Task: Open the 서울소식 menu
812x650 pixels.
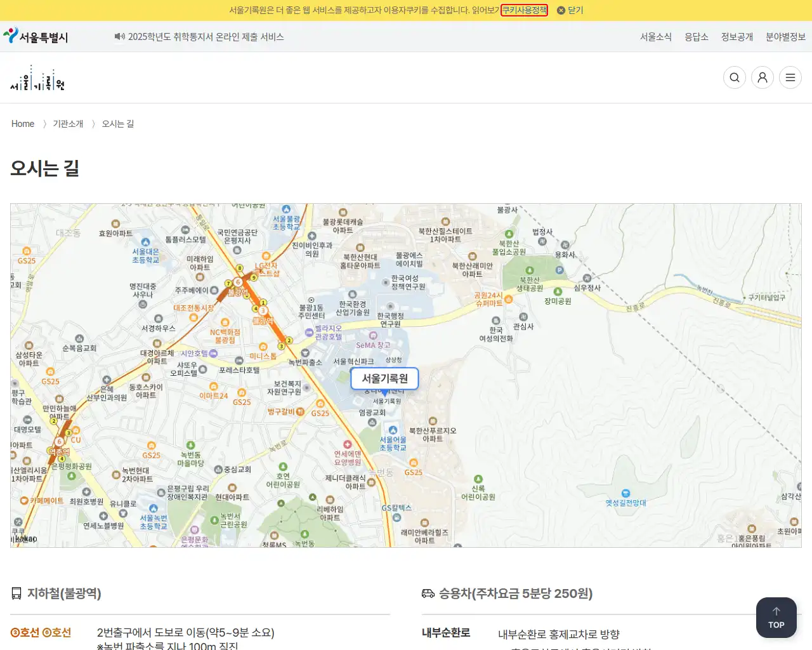Action: point(656,37)
